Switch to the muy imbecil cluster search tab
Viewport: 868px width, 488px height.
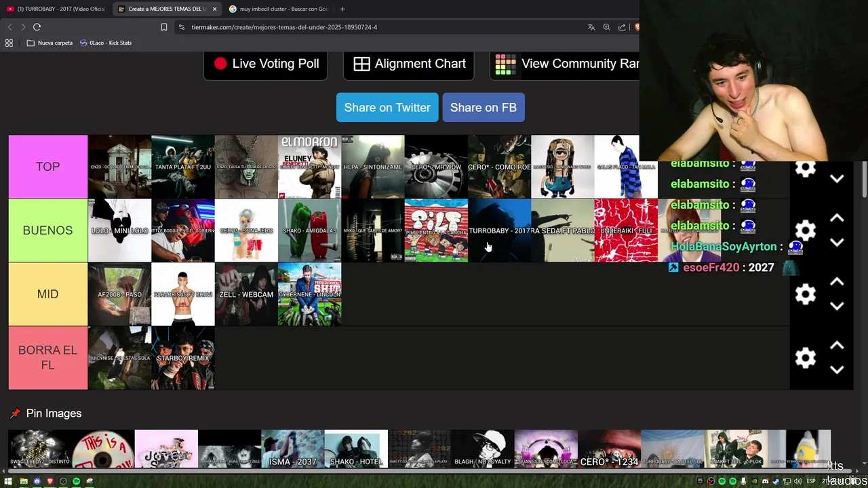pyautogui.click(x=278, y=9)
